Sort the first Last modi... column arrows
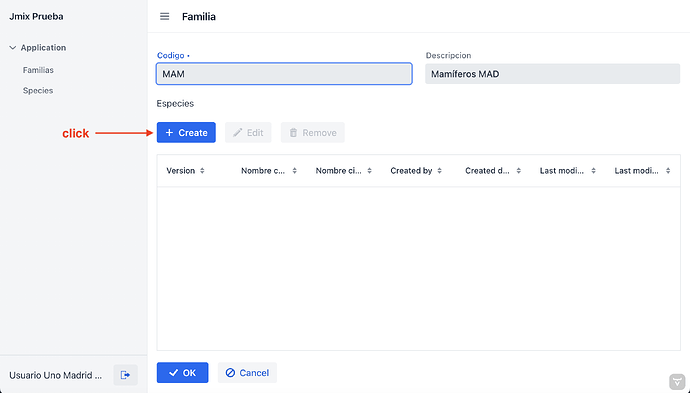690x393 pixels. point(594,171)
